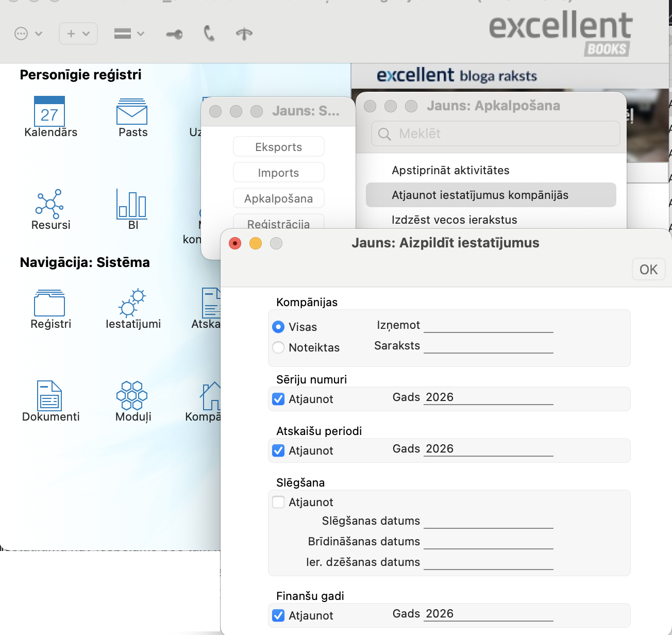The height and width of the screenshot is (635, 672).
Task: Open the Moduļi hexagons icon
Action: pos(132,396)
